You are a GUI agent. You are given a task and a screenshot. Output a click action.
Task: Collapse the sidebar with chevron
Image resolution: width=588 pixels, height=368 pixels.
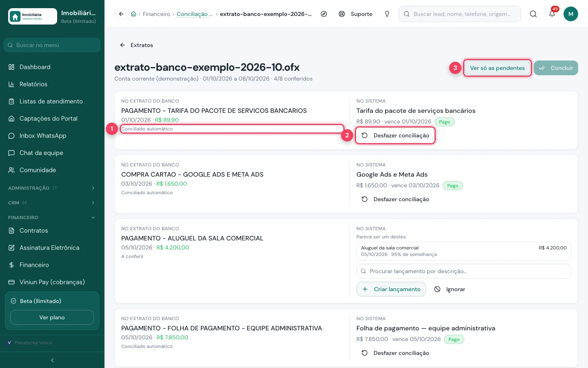click(52, 360)
